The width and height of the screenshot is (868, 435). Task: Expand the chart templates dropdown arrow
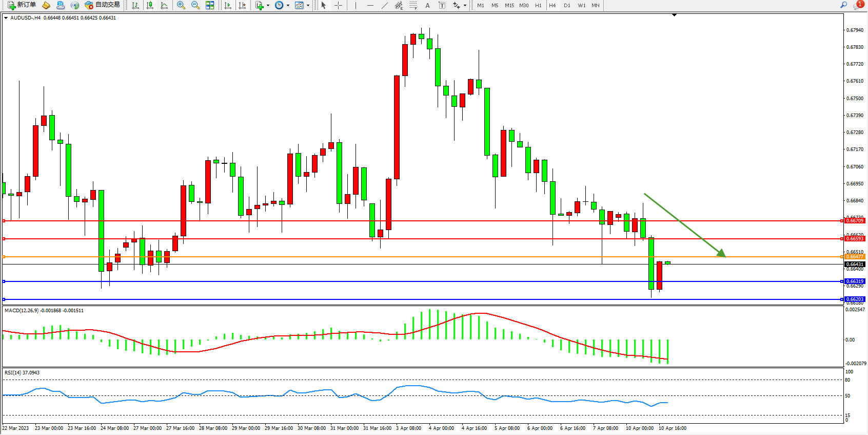[x=308, y=6]
